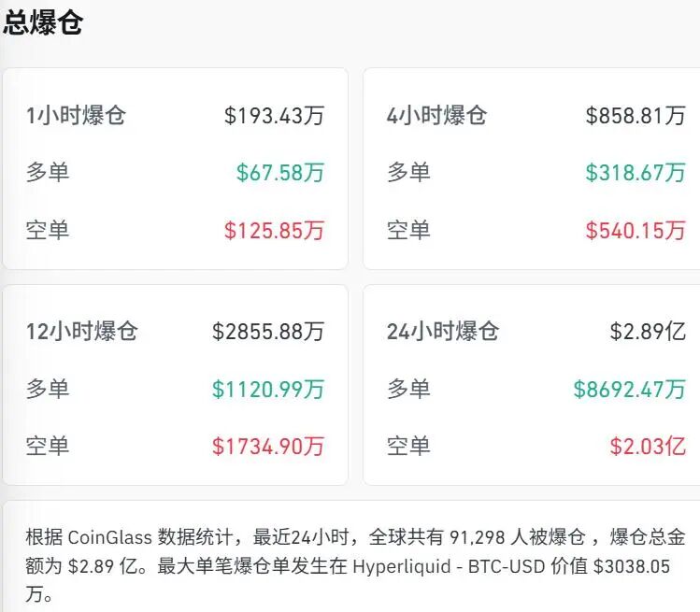Viewport: 700px width, 612px height.
Task: Select the 1小时爆仓 card title
Action: (x=76, y=116)
